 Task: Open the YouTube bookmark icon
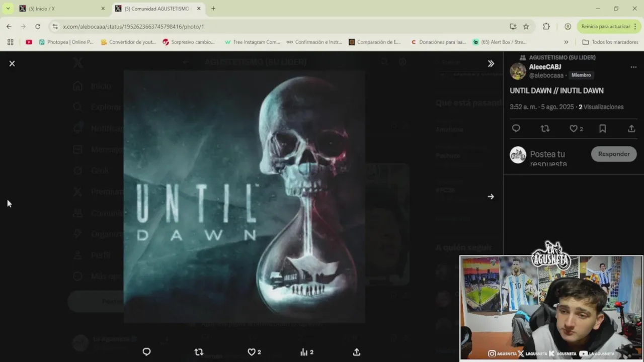pyautogui.click(x=29, y=42)
